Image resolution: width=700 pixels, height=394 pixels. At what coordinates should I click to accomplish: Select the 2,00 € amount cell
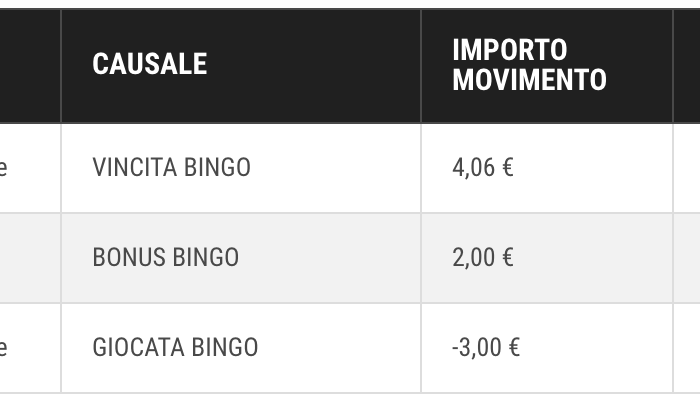coord(547,258)
